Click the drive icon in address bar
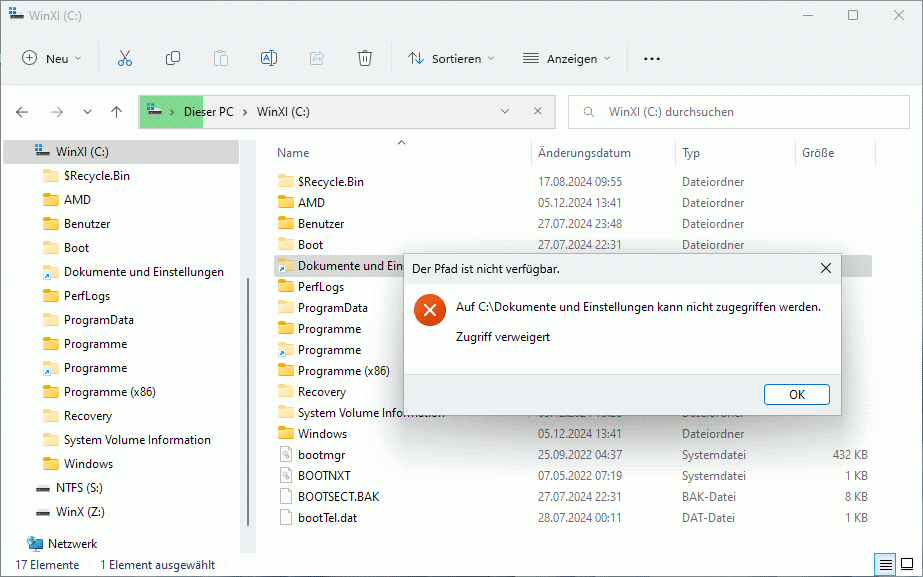 (155, 110)
